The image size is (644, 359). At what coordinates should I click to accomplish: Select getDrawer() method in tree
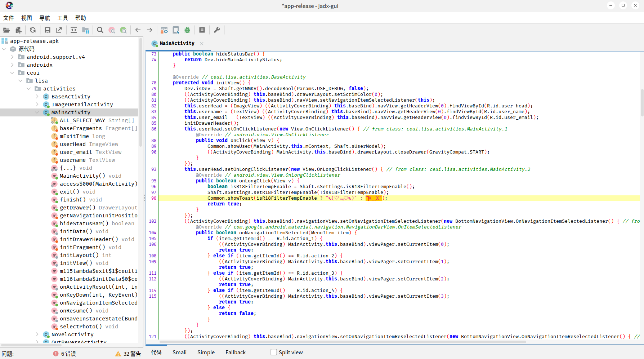pos(94,208)
